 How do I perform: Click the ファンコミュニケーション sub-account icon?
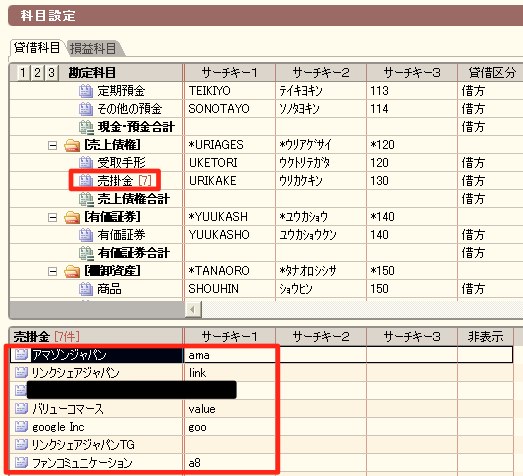coord(21,462)
